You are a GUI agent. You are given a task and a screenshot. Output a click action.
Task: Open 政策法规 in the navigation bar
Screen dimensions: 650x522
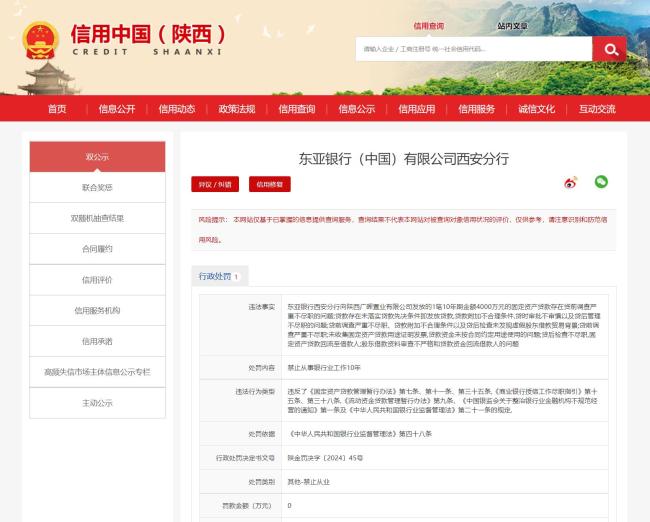point(237,109)
